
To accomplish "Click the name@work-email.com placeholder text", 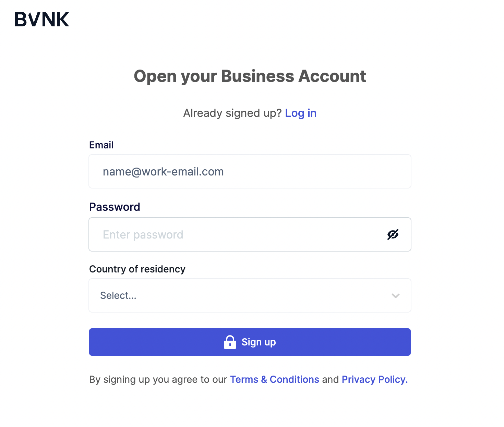I will click(163, 171).
